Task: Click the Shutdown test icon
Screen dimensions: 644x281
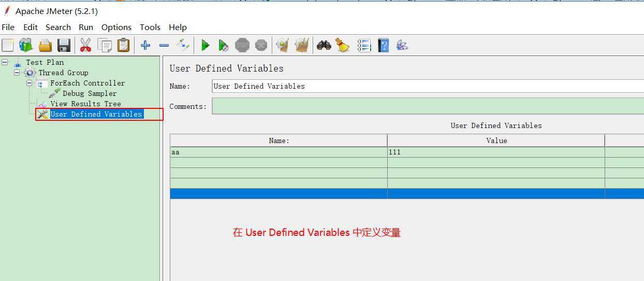Action: coord(261,45)
